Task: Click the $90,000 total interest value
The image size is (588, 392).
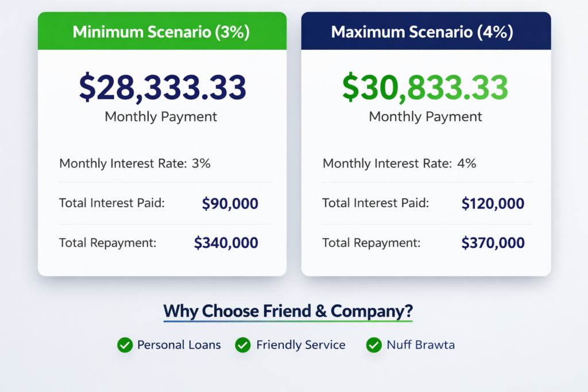Action: click(x=230, y=203)
